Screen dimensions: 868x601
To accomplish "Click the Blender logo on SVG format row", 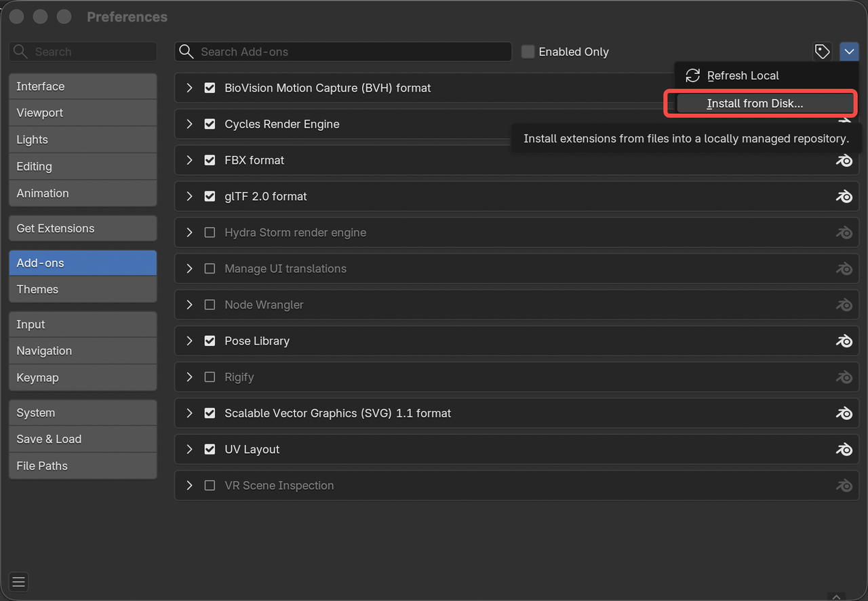I will pyautogui.click(x=844, y=413).
